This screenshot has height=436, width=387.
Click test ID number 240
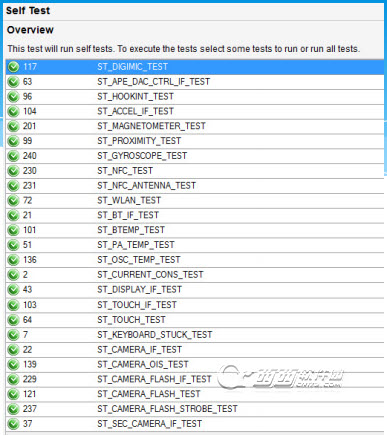[x=30, y=156]
